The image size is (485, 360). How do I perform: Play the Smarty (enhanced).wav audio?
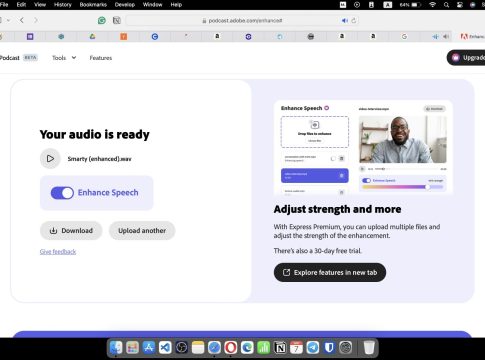[x=50, y=158]
